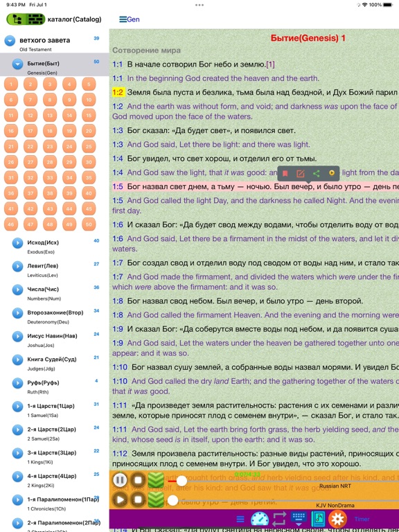Select "In the beginning God created" verse

216,78
